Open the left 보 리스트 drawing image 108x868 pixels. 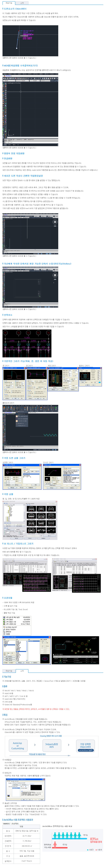[x=27, y=575]
